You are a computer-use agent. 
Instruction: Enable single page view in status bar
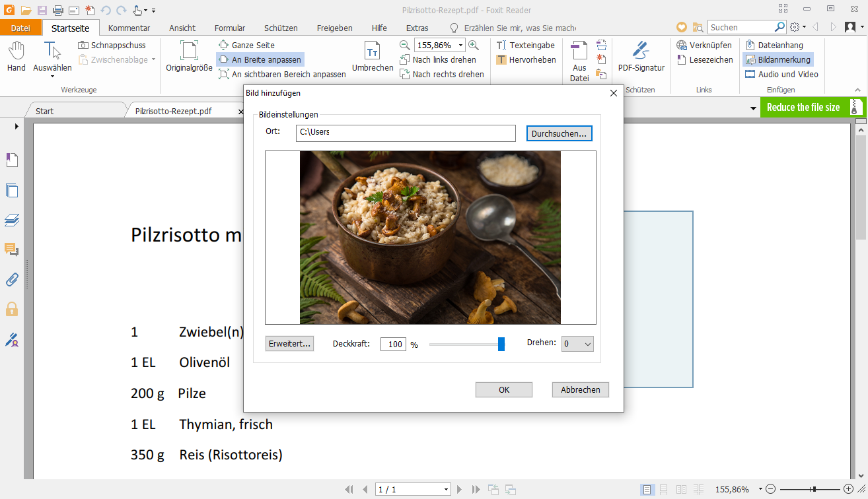click(x=647, y=489)
